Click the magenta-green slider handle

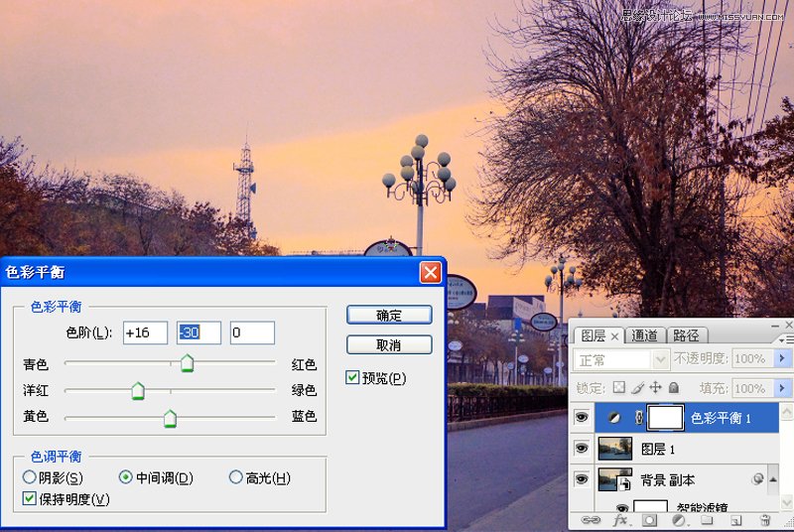click(x=138, y=391)
